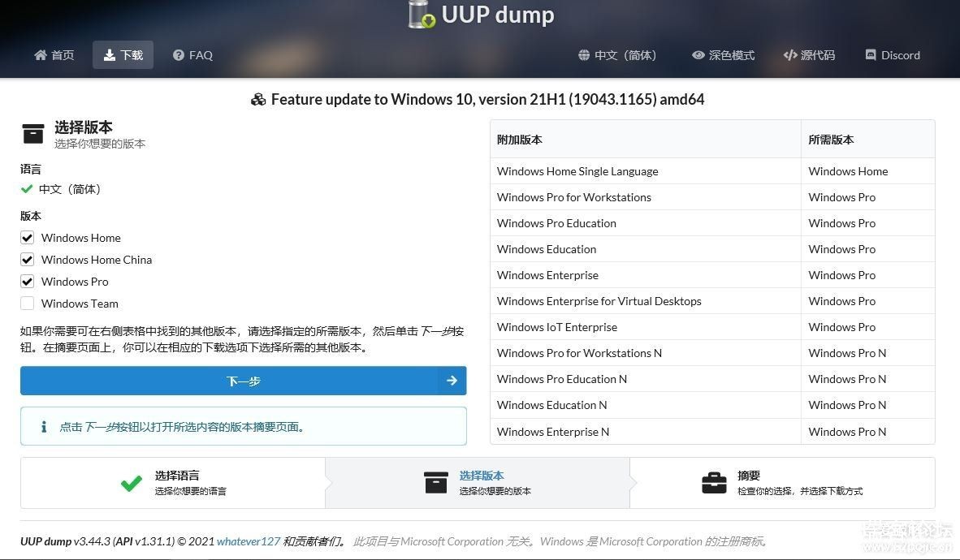This screenshot has height=560, width=960.
Task: Click the Windows Team label
Action: coord(80,304)
